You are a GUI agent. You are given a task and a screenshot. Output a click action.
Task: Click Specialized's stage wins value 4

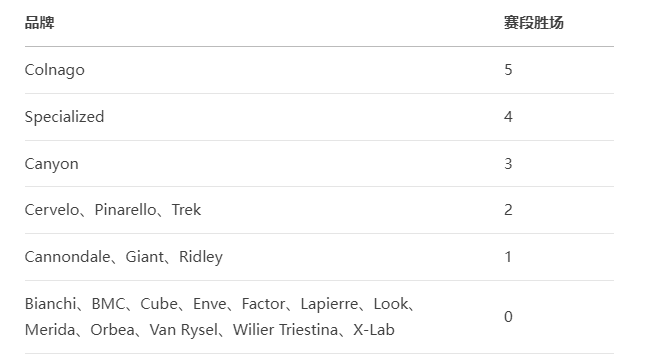coord(508,117)
